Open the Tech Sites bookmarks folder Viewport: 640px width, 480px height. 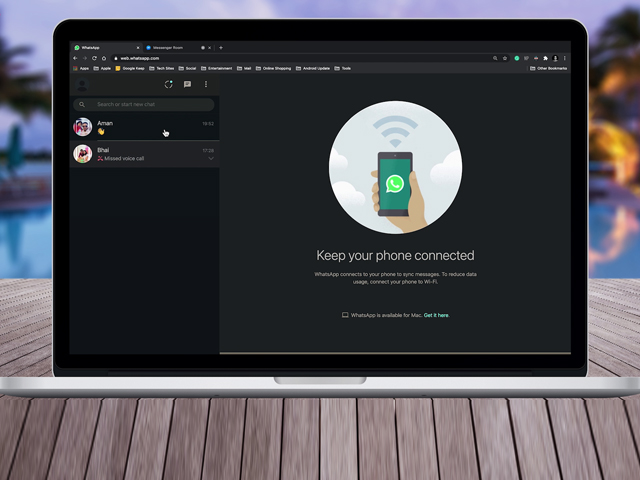(162, 69)
